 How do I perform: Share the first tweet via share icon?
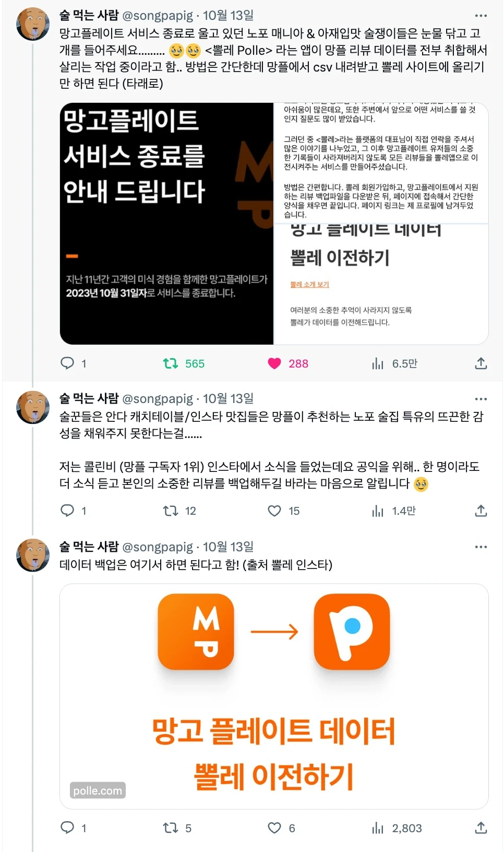(x=481, y=363)
